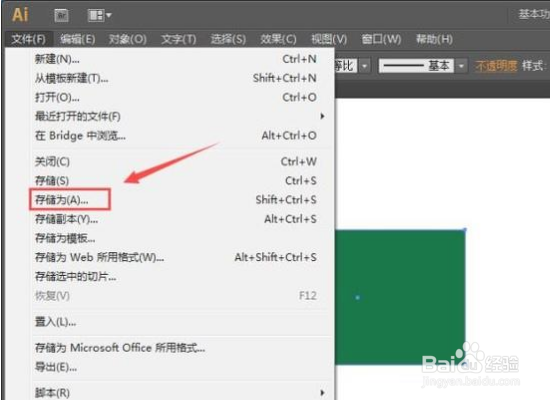550x400 pixels.
Task: Click the 样式 style label
Action: (x=534, y=66)
